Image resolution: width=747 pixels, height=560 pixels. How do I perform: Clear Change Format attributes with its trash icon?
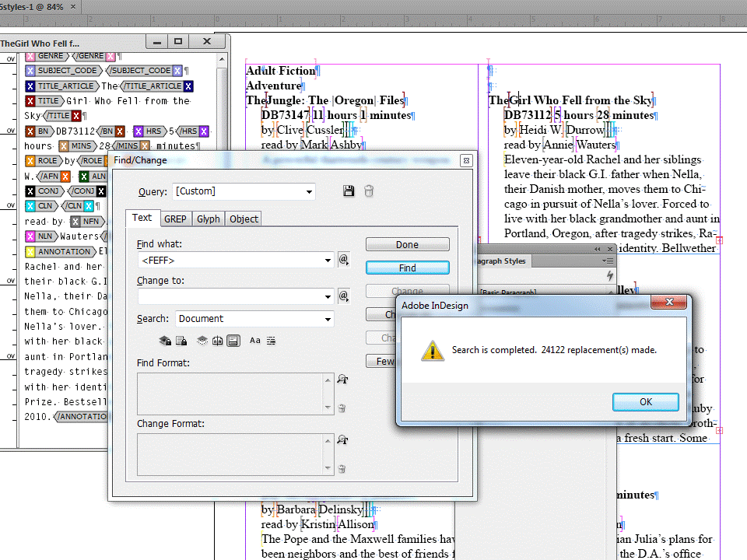342,469
